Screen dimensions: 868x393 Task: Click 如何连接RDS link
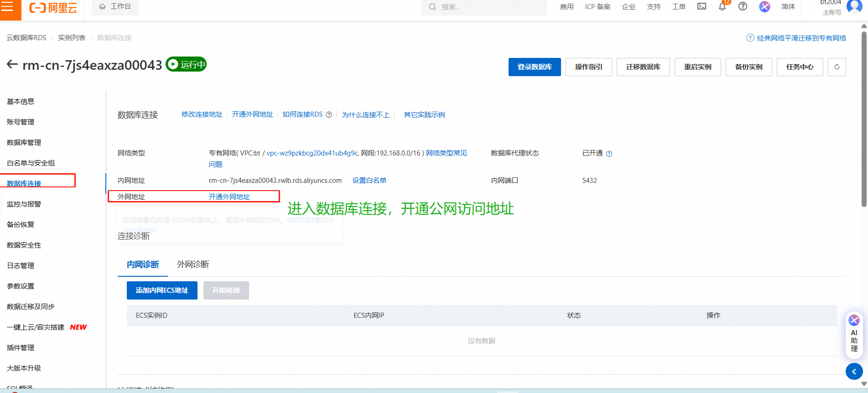(x=302, y=114)
